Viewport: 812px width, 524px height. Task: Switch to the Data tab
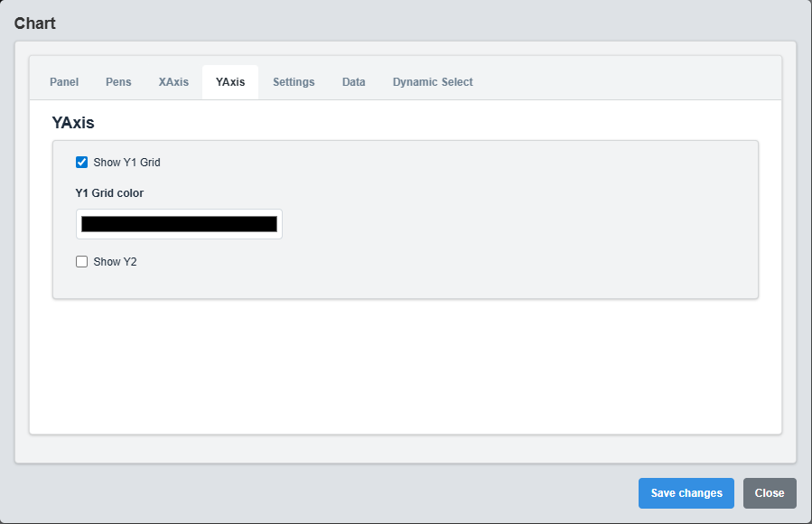pos(353,81)
